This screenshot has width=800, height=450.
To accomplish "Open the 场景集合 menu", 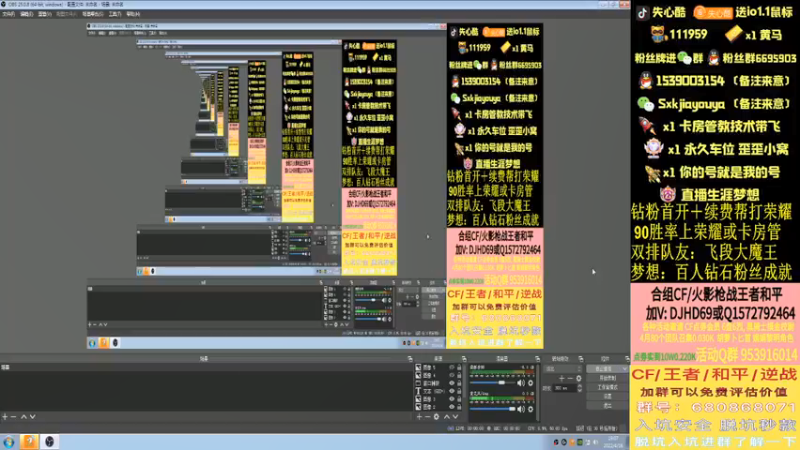I will click(x=92, y=14).
